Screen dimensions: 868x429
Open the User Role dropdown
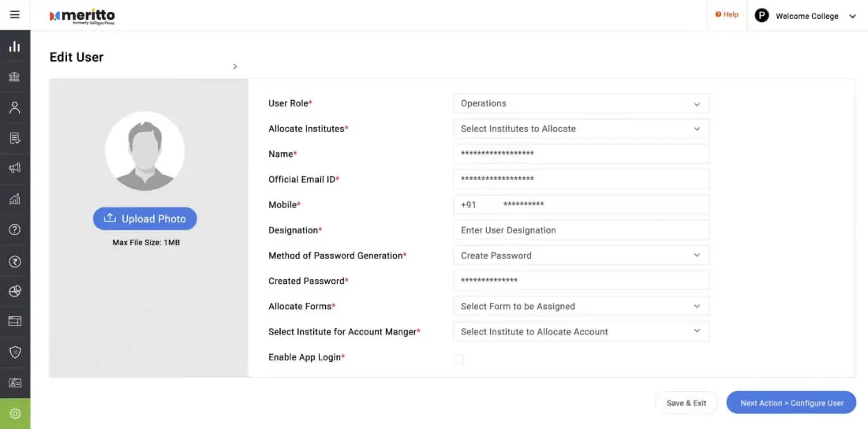pyautogui.click(x=582, y=103)
